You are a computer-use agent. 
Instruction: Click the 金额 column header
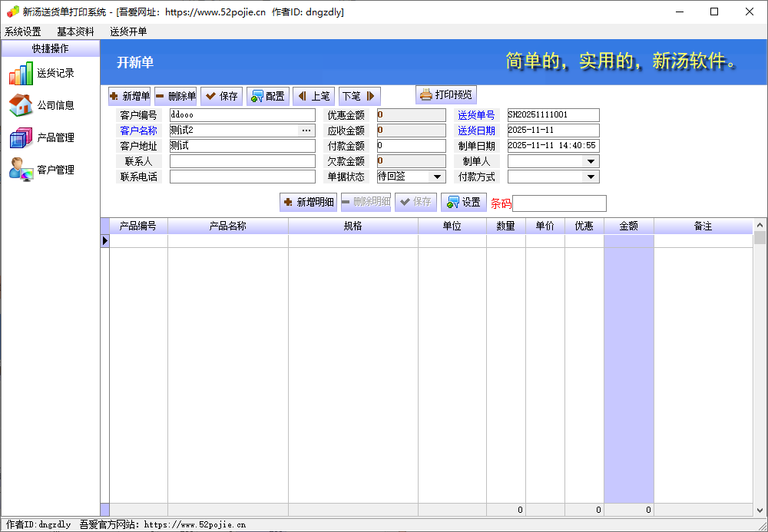coord(629,226)
